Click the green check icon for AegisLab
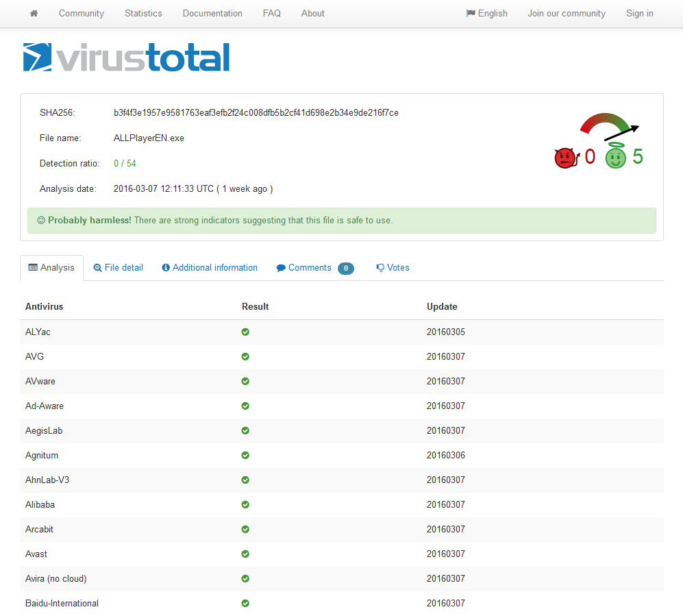683x616 pixels. click(x=245, y=431)
